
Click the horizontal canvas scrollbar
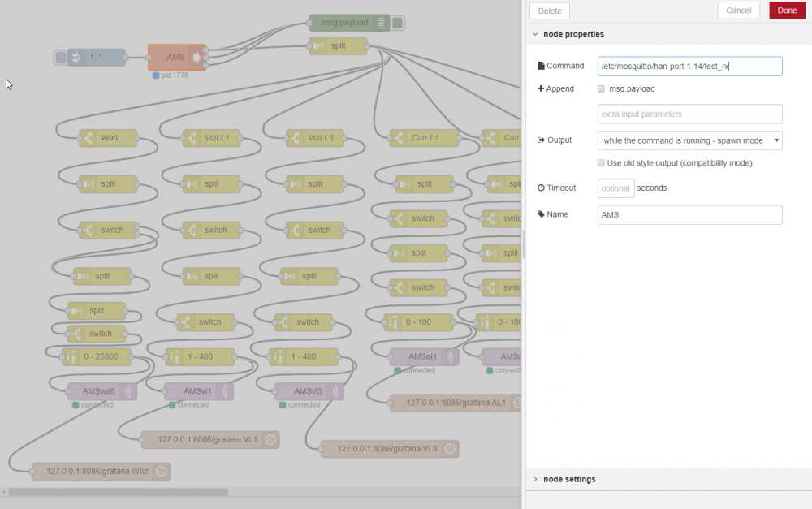point(118,492)
